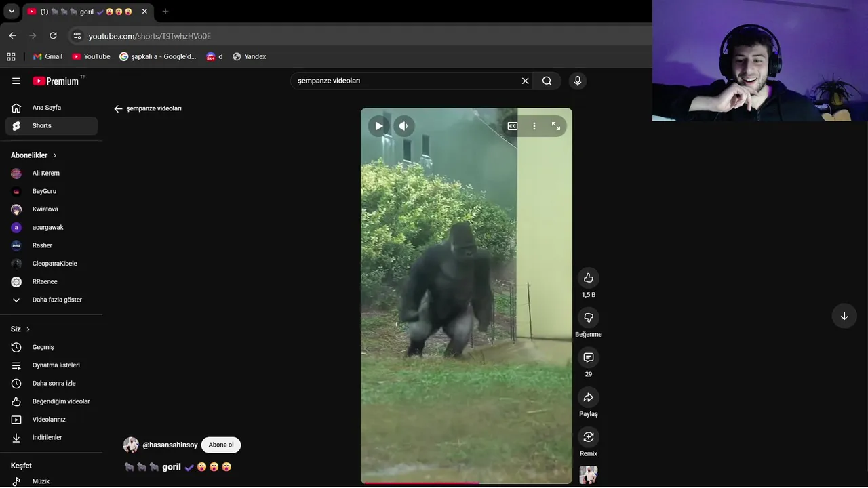Open şapkalı a Google bookmark

click(158, 56)
